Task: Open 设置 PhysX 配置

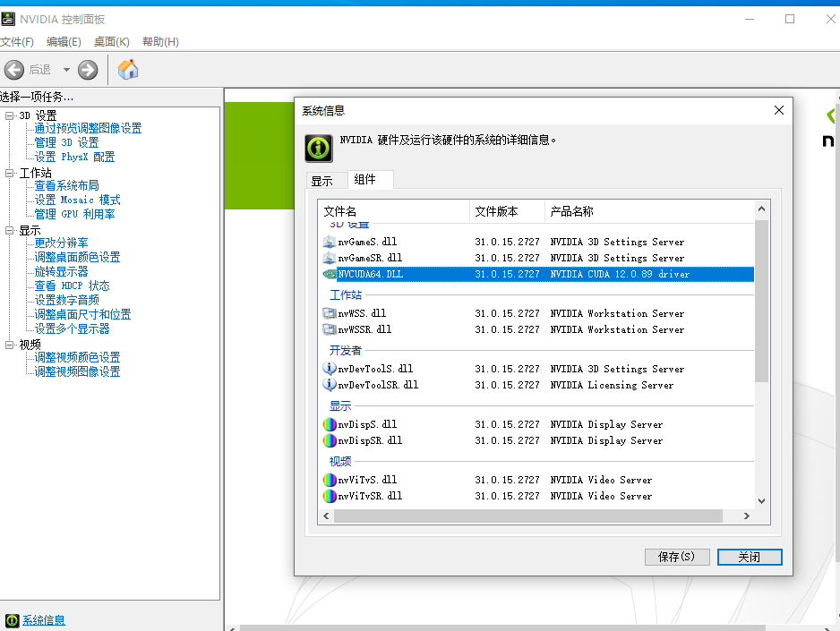Action: point(74,157)
